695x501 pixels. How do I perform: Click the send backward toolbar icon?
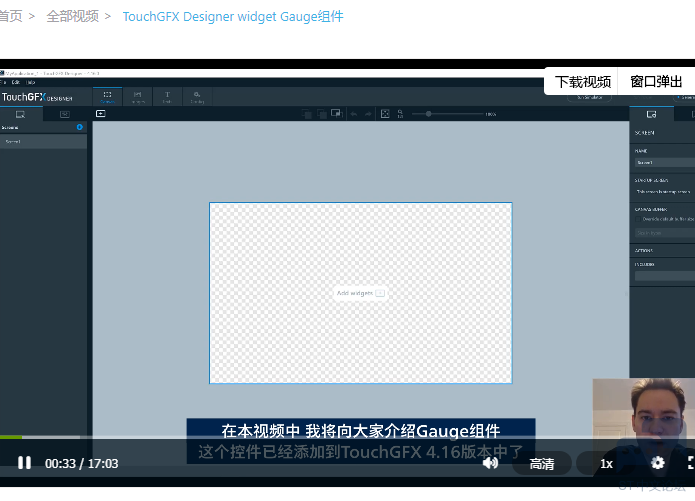coord(307,114)
